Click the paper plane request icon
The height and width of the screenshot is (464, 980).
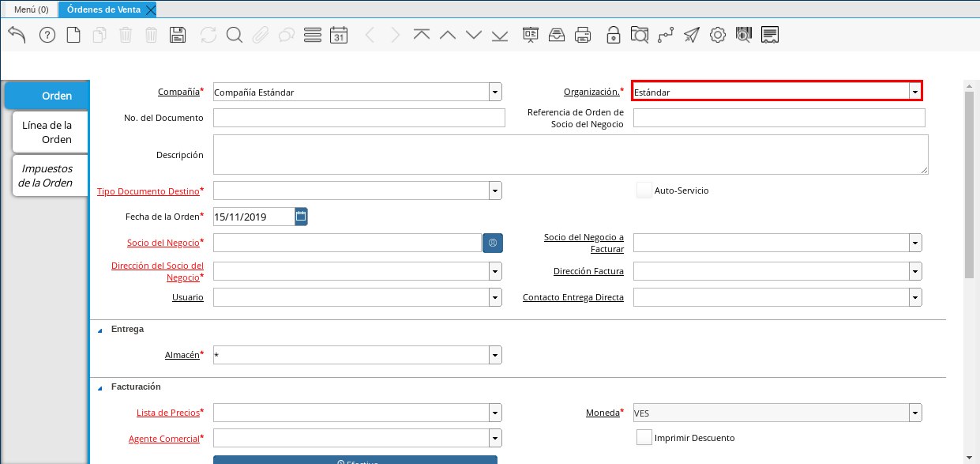692,35
